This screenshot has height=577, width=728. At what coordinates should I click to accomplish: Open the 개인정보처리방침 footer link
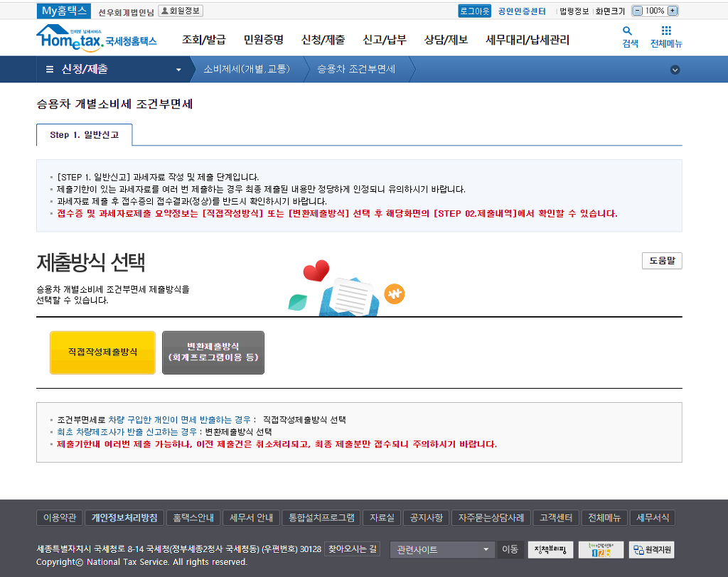[x=124, y=517]
